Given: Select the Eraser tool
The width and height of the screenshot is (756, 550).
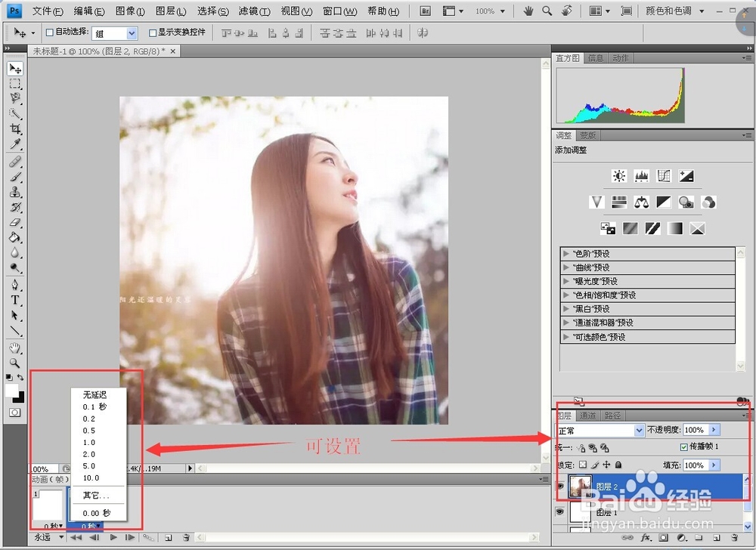Looking at the screenshot, I should coord(15,222).
